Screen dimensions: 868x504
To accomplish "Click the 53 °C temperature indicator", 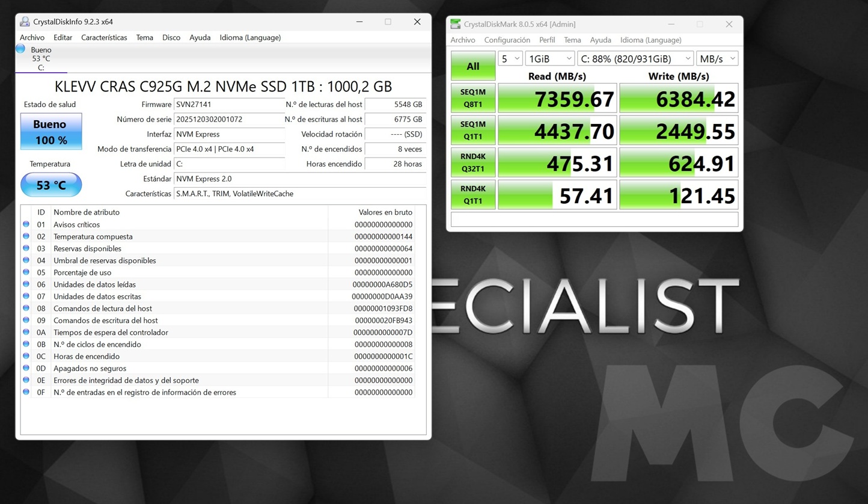I will (x=51, y=185).
